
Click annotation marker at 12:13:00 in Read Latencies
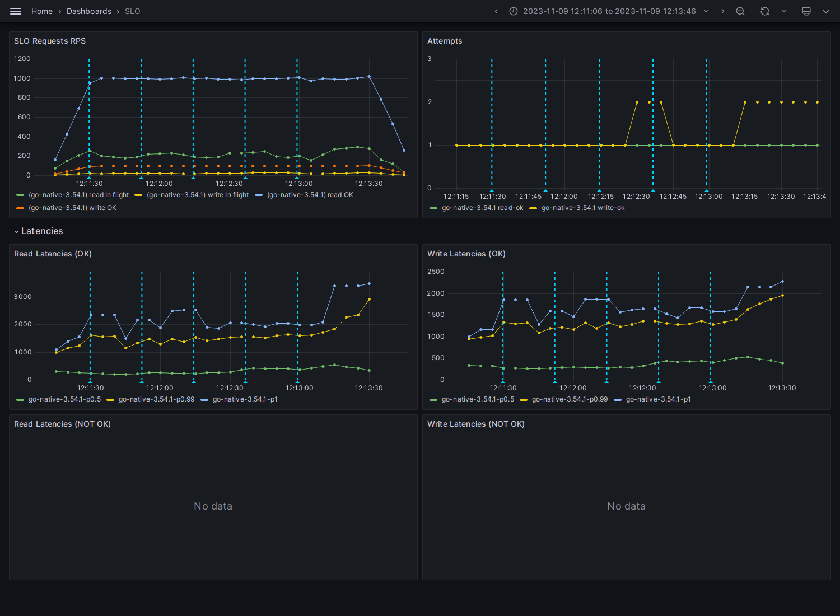coord(297,382)
